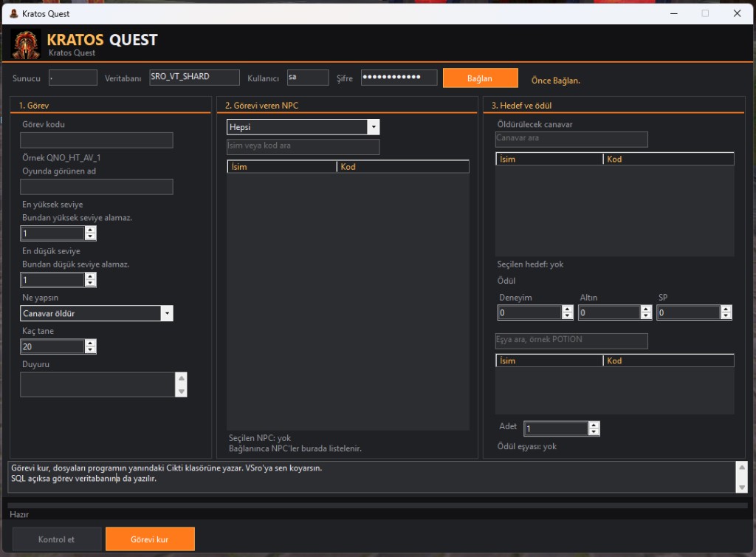
Task: Decrease En düşük seviye value
Action: pos(91,284)
